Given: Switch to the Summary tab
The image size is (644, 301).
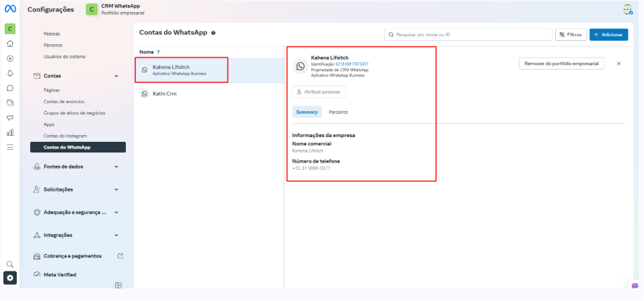Looking at the screenshot, I should (x=307, y=112).
